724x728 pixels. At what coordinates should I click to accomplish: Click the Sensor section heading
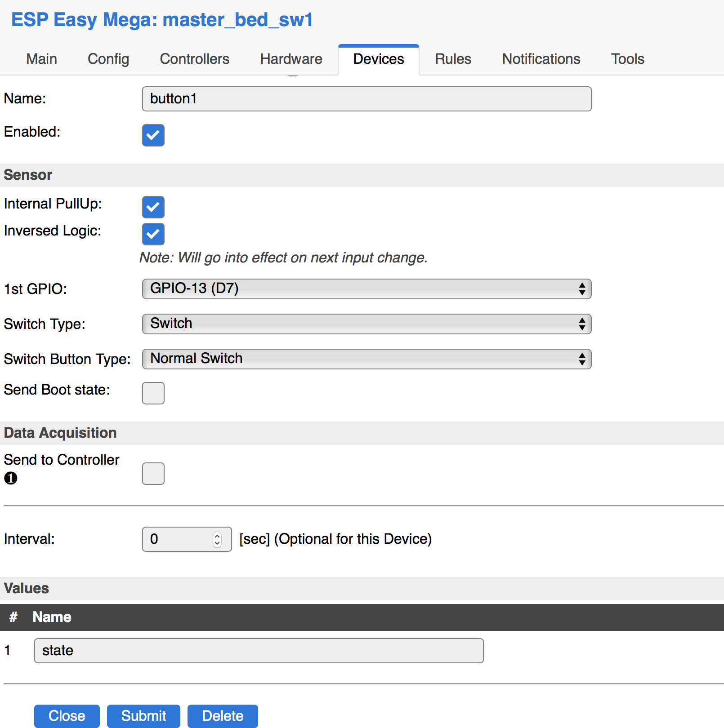coord(28,175)
